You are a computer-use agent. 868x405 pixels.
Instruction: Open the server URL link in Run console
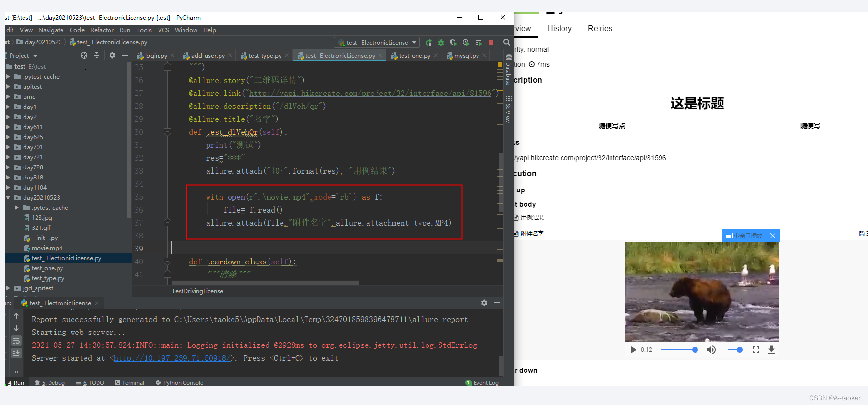[172, 358]
